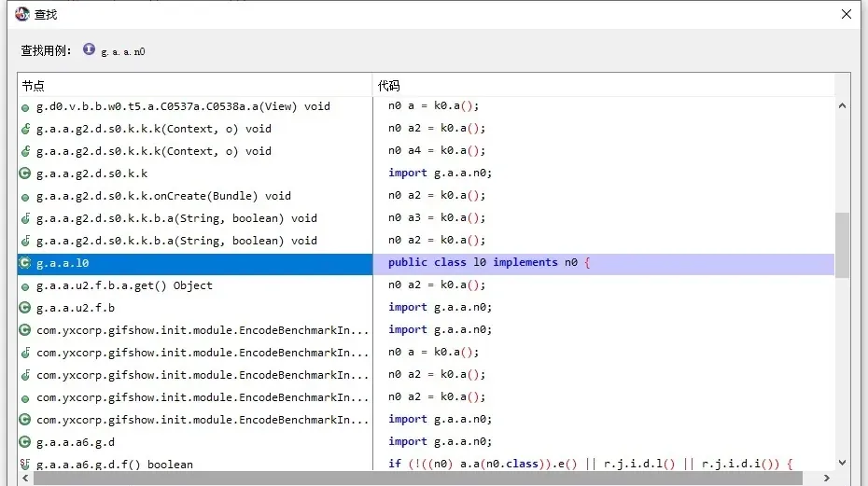
Task: Close the 查找 dialog
Action: pyautogui.click(x=847, y=14)
